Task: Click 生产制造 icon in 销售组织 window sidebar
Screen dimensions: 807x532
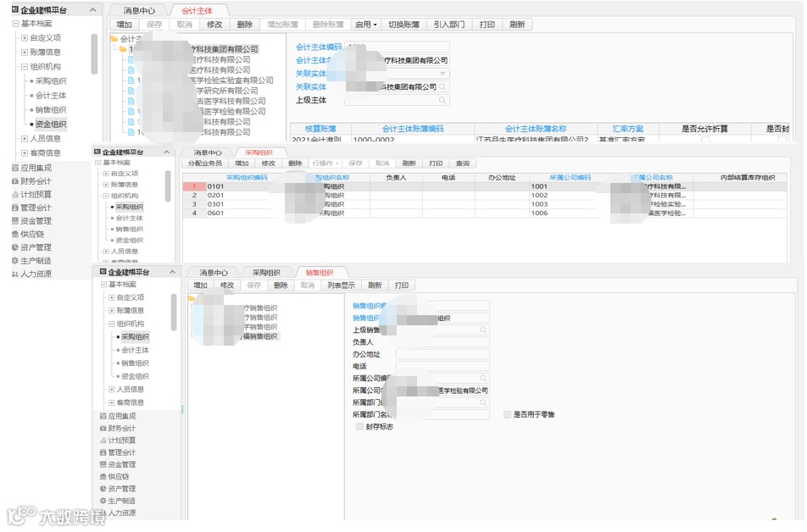Action: click(x=103, y=502)
